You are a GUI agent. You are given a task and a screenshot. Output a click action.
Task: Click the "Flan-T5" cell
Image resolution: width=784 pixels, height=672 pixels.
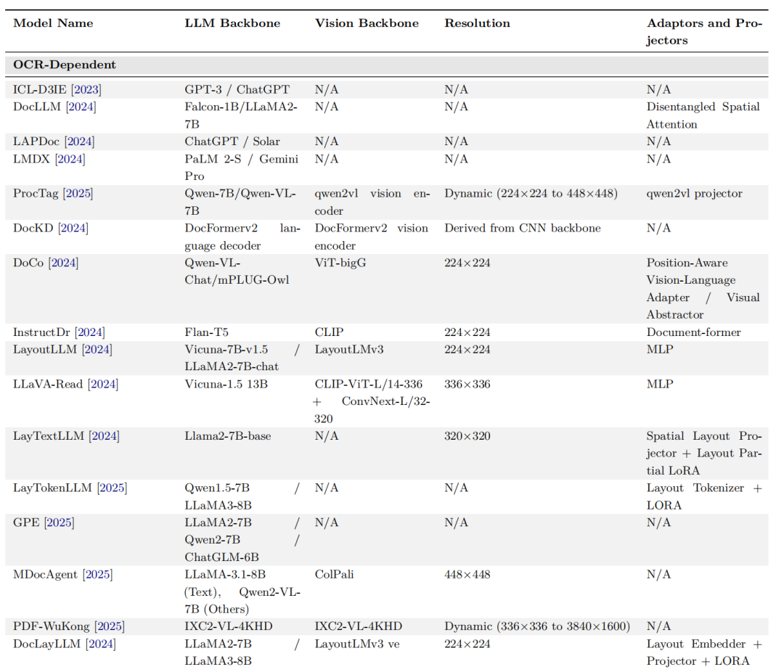coord(206,332)
